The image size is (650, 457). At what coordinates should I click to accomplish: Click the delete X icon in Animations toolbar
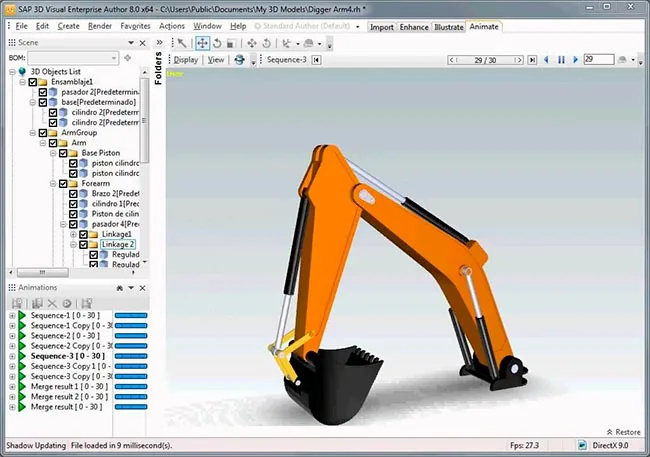click(x=52, y=304)
